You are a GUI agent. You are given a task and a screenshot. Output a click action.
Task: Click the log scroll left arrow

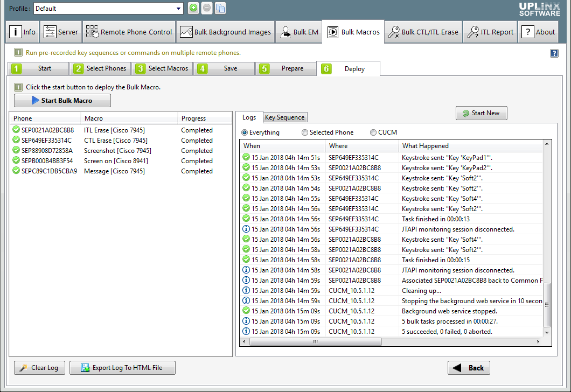click(244, 341)
